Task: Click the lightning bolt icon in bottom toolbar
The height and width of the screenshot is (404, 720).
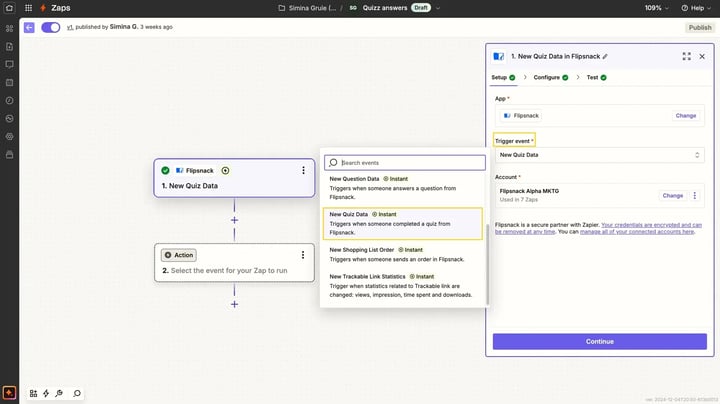Action: [x=46, y=393]
